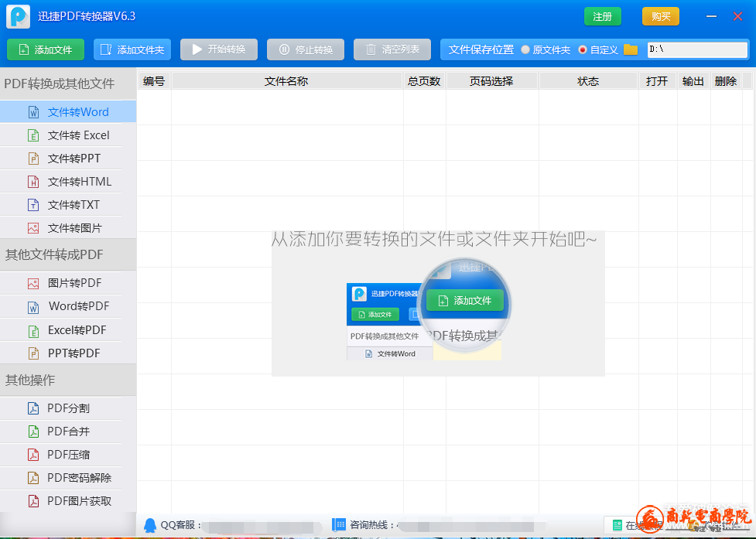Screen dimensions: 756x539
Task: Click the 状态 column header
Action: coord(588,81)
